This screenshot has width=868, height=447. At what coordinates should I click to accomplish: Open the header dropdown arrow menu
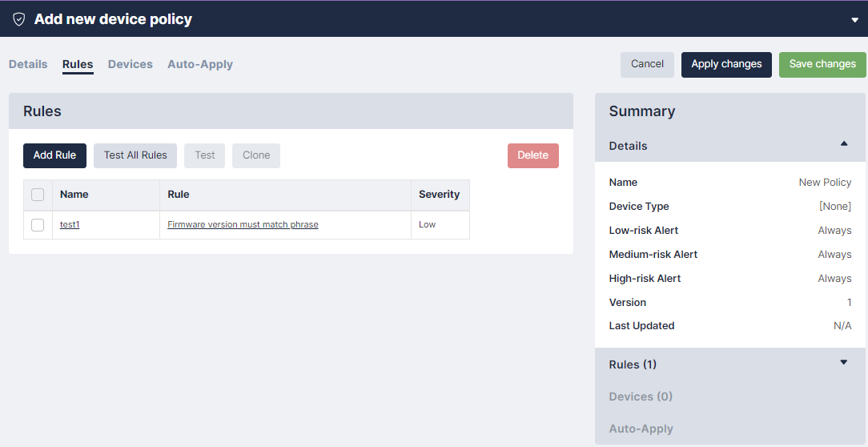[x=854, y=20]
